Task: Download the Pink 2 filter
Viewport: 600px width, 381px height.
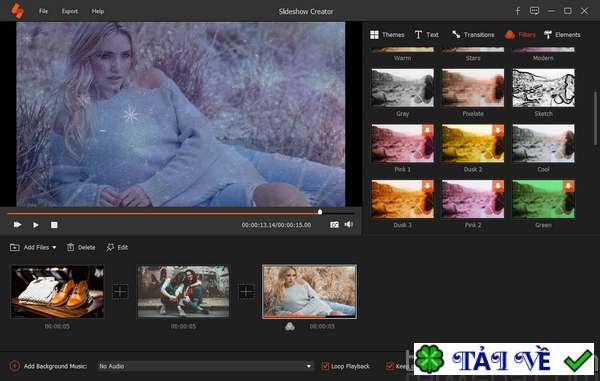Action: click(x=498, y=186)
